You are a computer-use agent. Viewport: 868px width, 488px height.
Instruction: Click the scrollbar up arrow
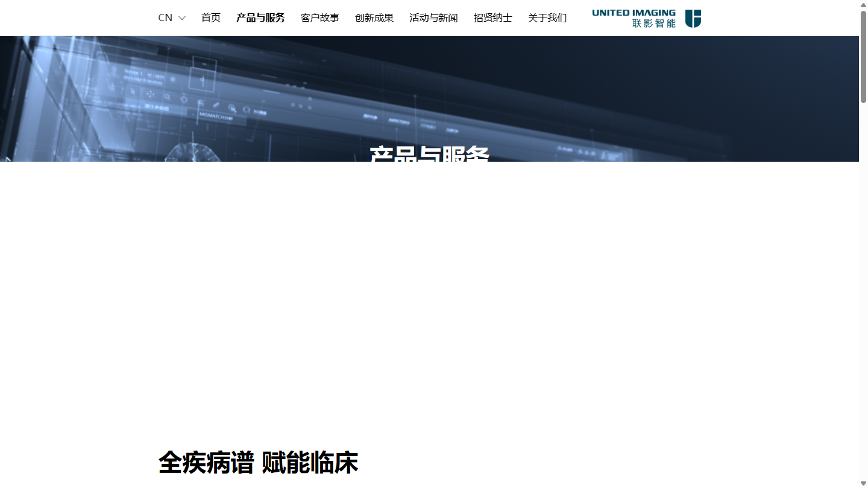[863, 5]
